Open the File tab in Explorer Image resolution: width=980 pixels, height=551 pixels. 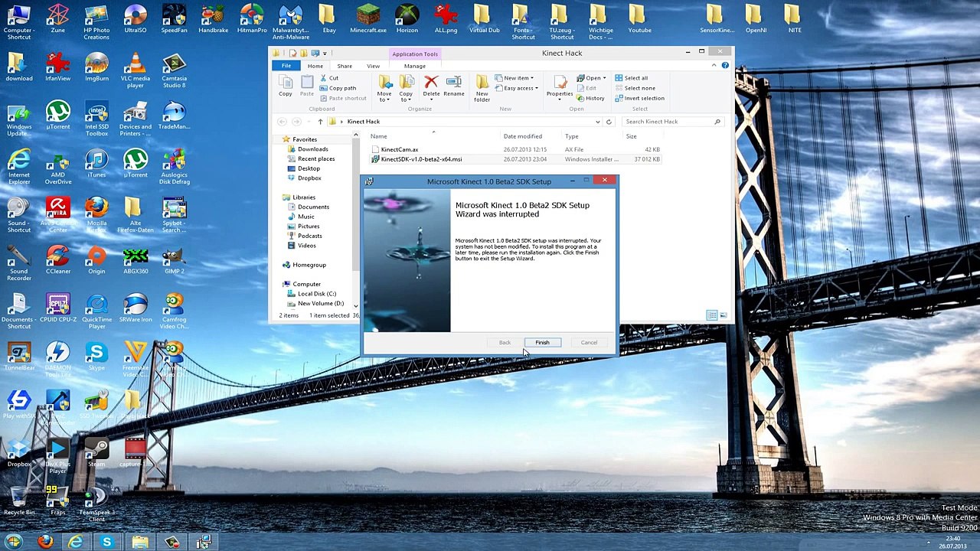286,66
